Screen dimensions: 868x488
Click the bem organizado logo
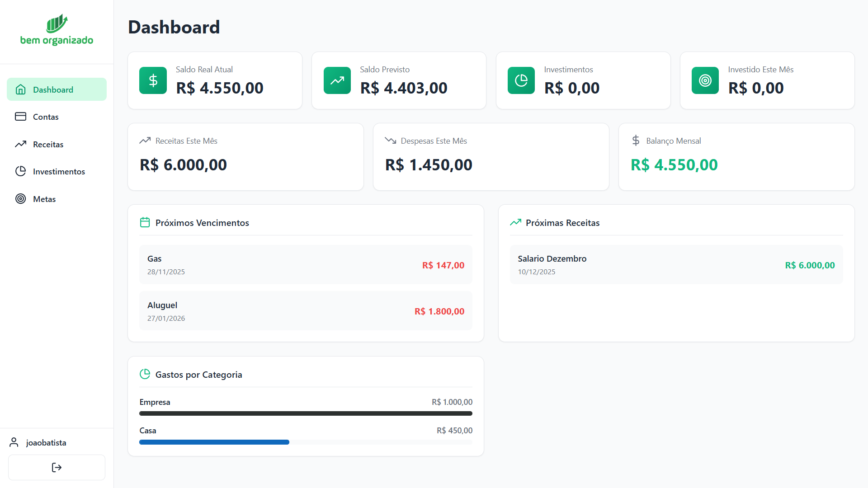[x=57, y=30]
